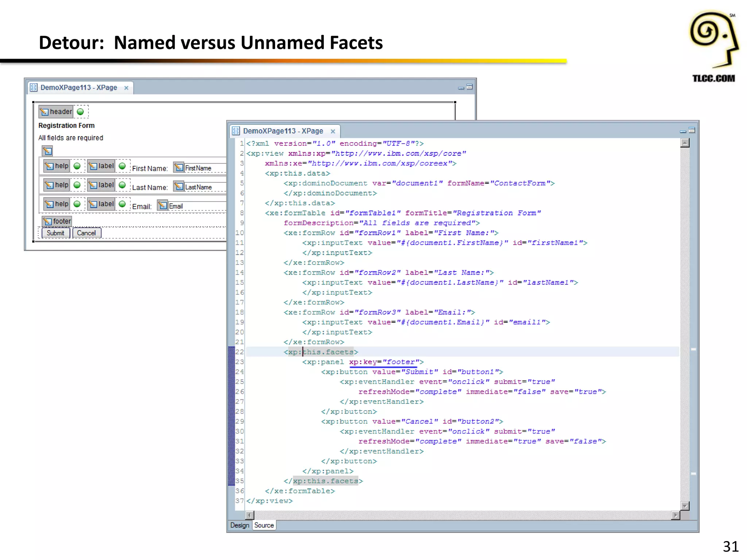Click the down arrow of the source vertical scrollbar
This screenshot has width=747, height=560.
(x=685, y=506)
